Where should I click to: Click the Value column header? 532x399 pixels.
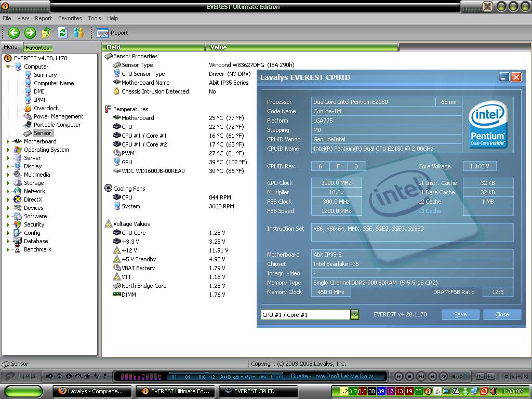(302, 47)
